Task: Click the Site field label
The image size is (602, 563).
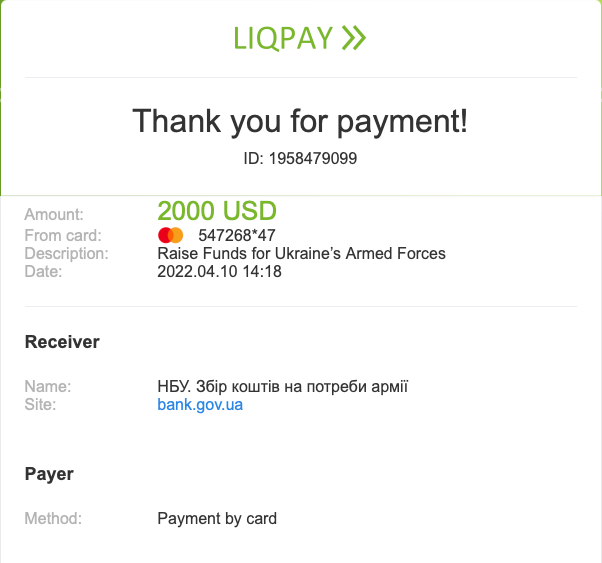Action: [x=40, y=405]
